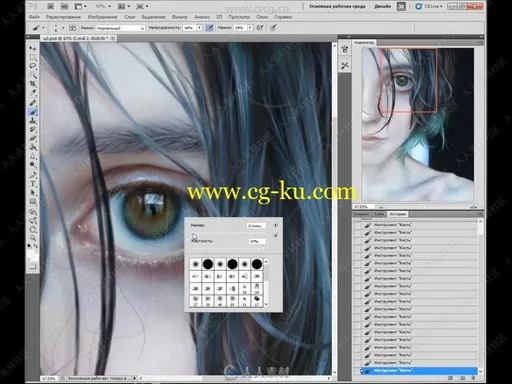This screenshot has height=384, width=512.
Task: Select the Zoom magnifier tool
Action: tap(33, 238)
